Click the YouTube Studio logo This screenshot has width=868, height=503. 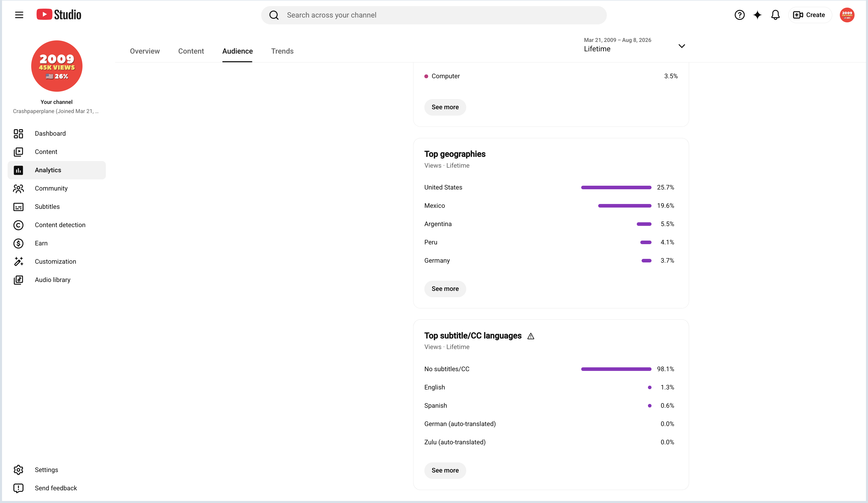[x=59, y=15]
